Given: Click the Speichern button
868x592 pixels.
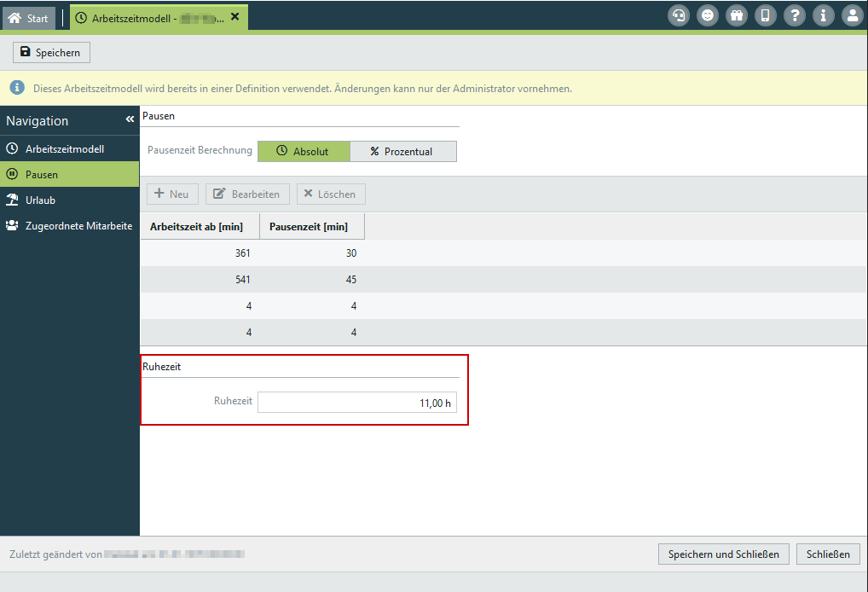Looking at the screenshot, I should [51, 52].
